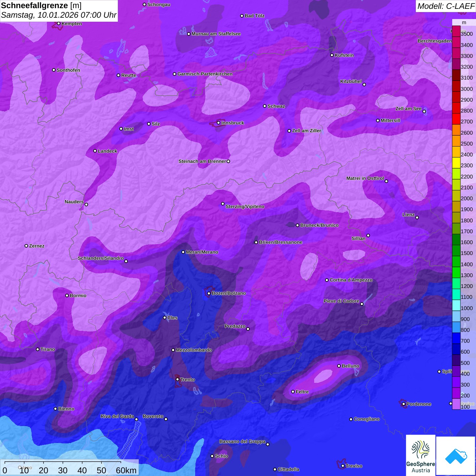
Task: Choose the Meran/Merano marker dot
Action: 183,252
